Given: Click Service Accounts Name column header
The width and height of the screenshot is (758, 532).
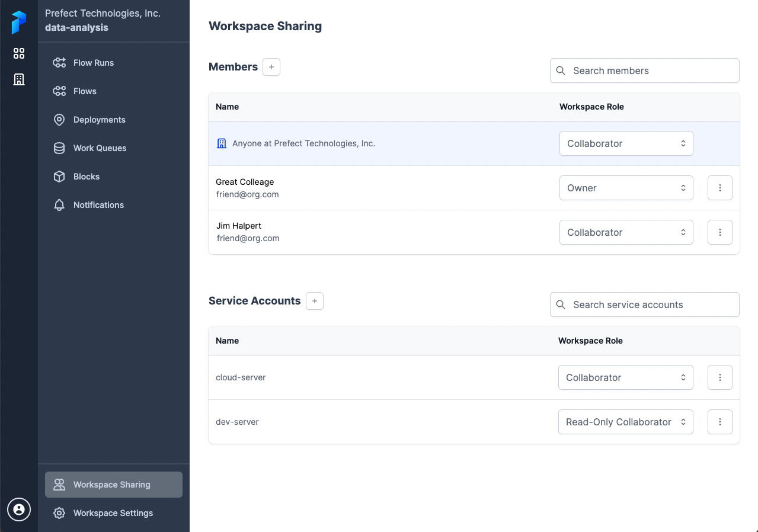Looking at the screenshot, I should [227, 341].
